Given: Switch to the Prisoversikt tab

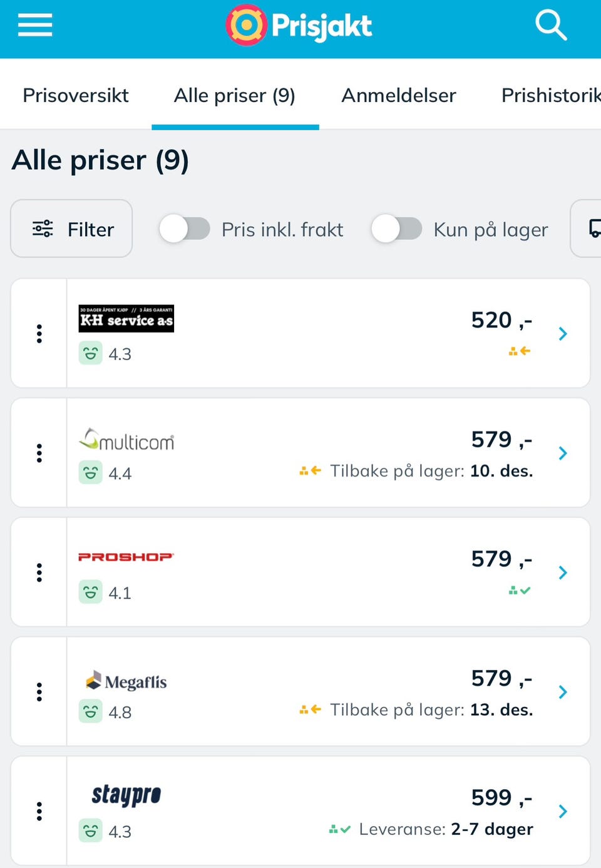Looking at the screenshot, I should (x=76, y=95).
